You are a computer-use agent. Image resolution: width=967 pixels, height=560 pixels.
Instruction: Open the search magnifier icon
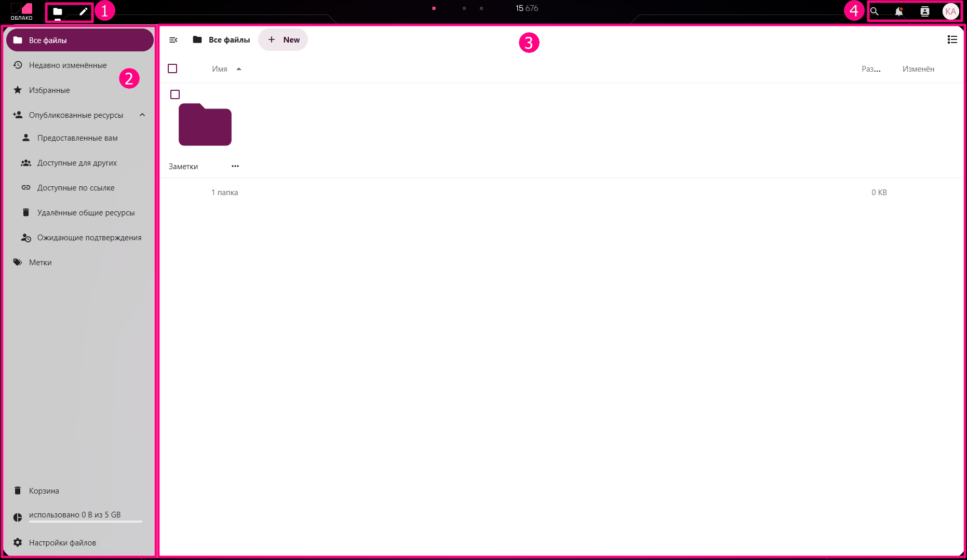point(875,11)
